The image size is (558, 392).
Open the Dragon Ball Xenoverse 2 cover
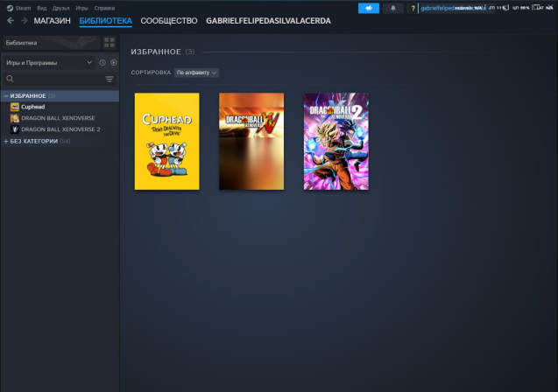coord(336,142)
